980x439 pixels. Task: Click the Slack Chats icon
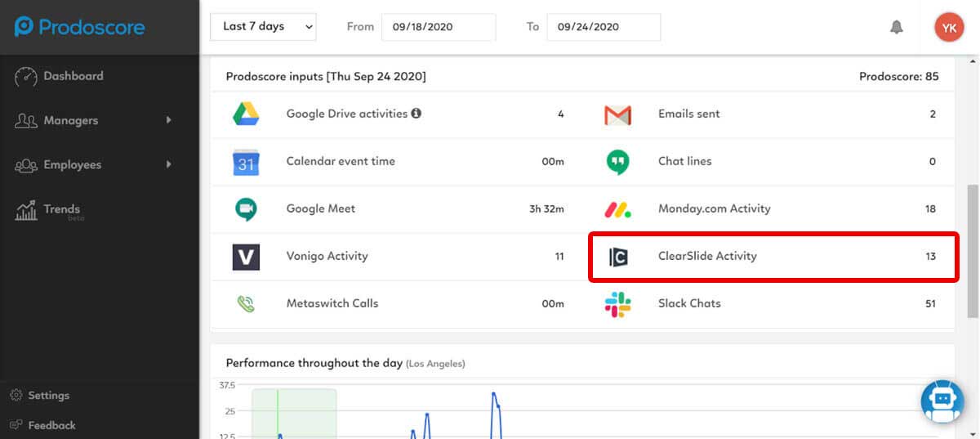[x=617, y=304]
